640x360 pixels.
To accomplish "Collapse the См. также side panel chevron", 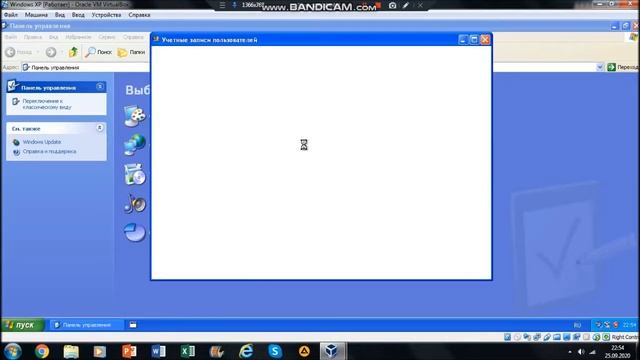I will 100,128.
